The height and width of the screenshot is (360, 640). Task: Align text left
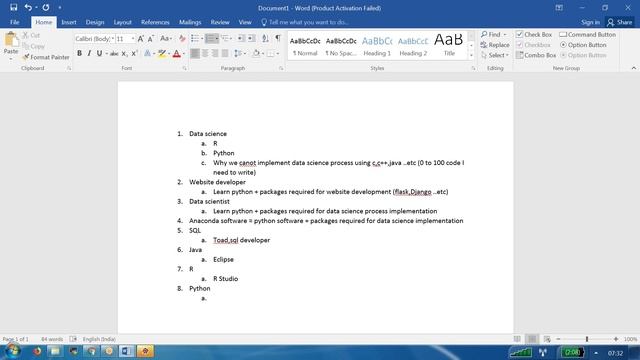195,53
